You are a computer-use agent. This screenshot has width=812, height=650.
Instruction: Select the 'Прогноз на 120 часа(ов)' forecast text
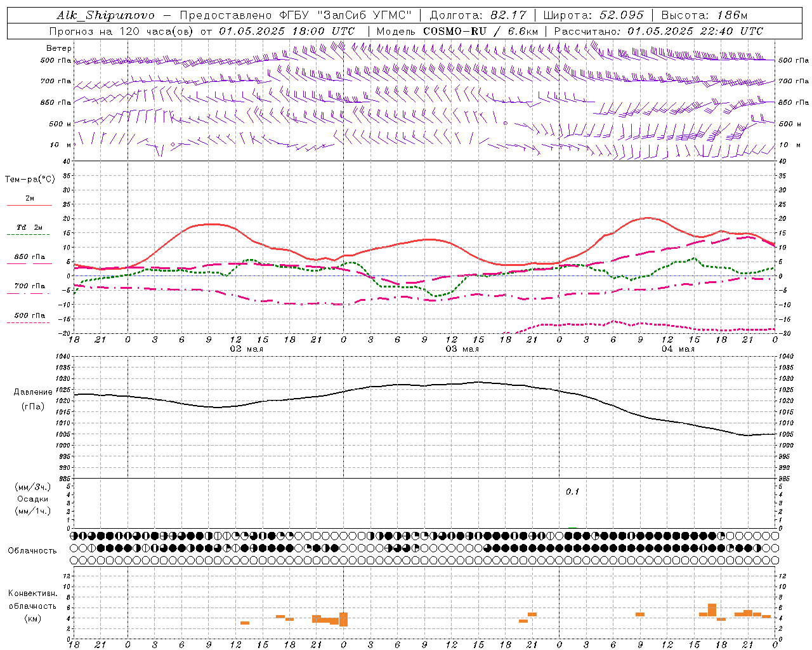[x=121, y=31]
